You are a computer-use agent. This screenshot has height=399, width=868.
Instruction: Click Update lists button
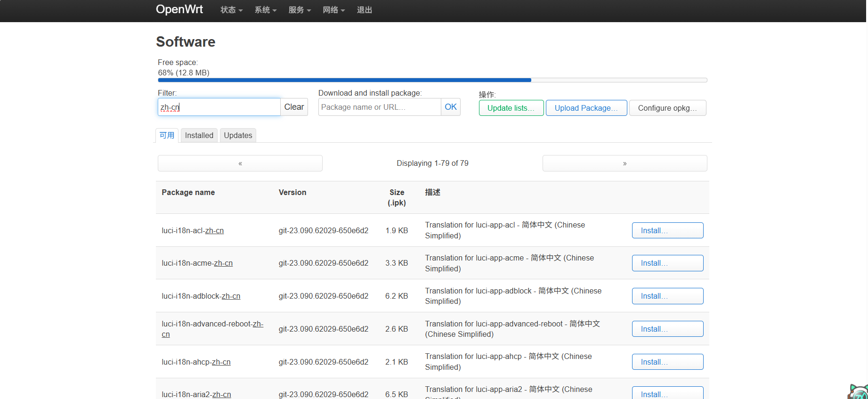[x=511, y=108]
